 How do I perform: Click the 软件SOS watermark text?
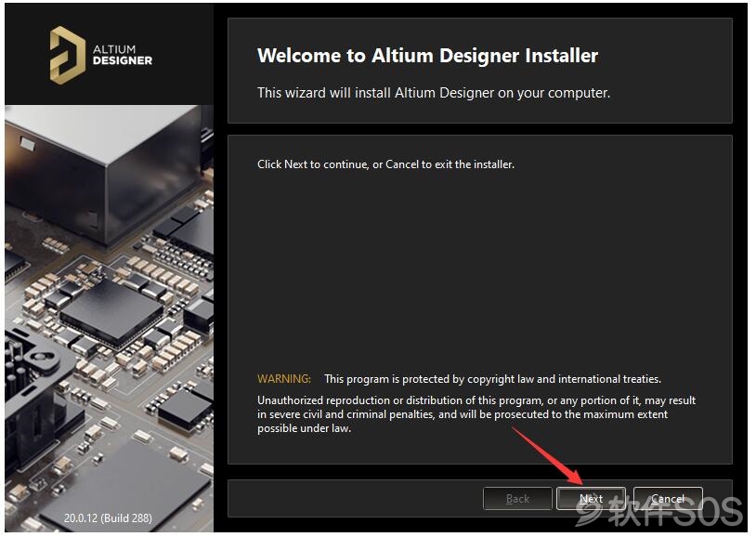[675, 511]
